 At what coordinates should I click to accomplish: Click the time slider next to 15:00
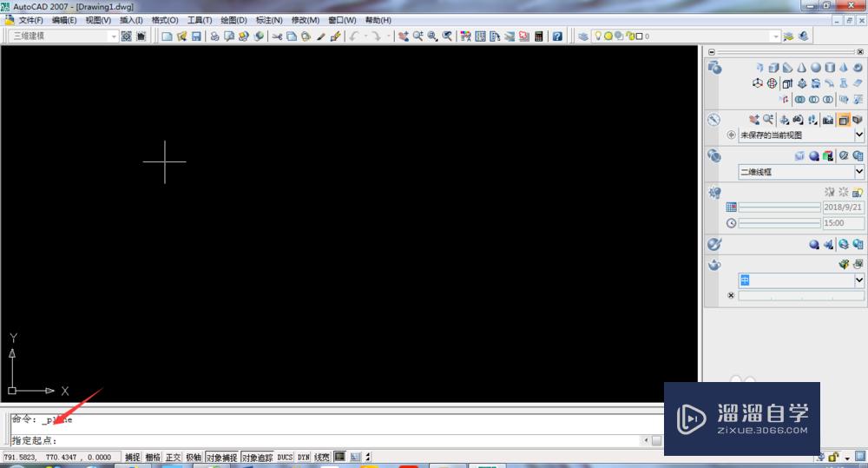[x=779, y=223]
